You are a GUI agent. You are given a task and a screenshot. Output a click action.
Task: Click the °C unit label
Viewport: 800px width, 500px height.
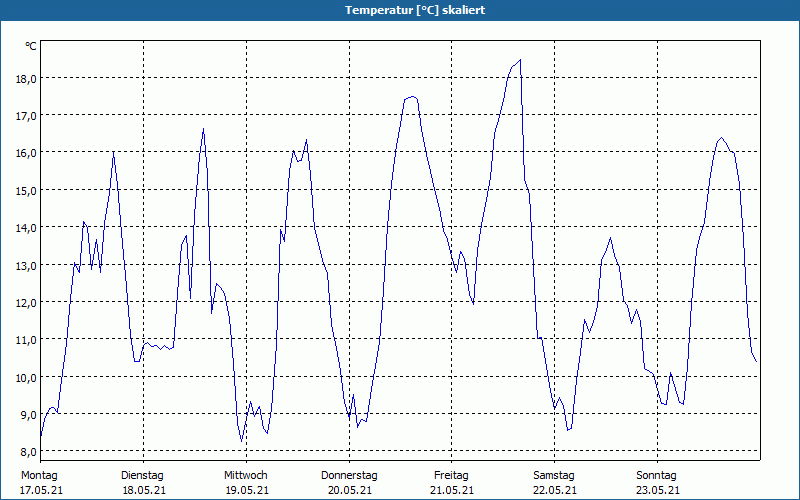[31, 46]
